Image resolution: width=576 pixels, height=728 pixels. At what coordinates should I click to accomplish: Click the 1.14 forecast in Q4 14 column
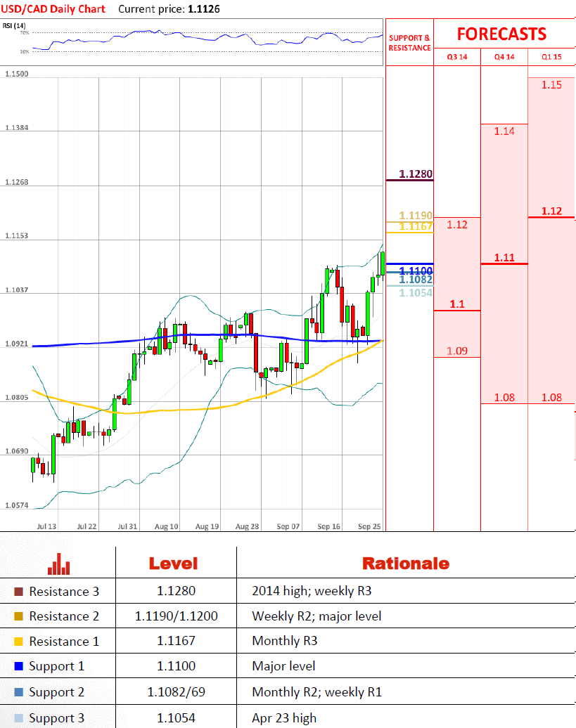[x=504, y=131]
